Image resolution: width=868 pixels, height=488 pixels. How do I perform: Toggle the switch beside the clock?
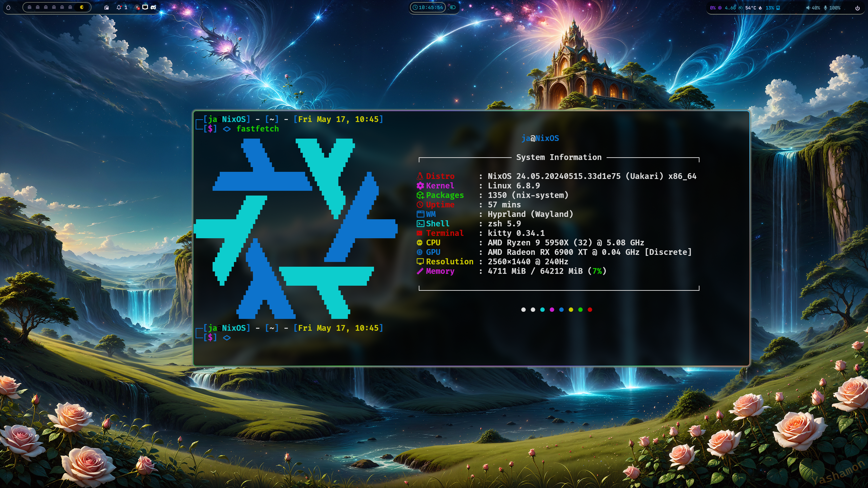coord(453,7)
